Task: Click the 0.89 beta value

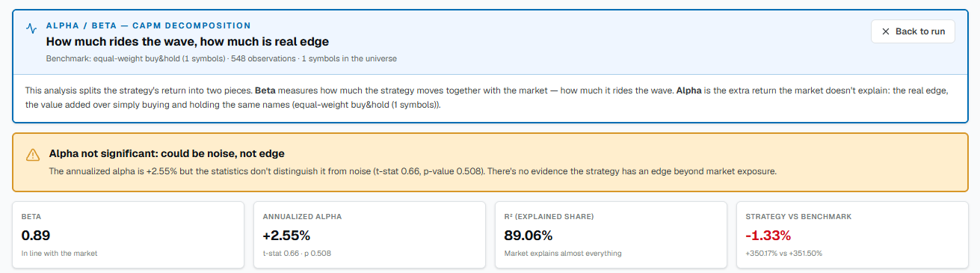Action: [x=36, y=236]
